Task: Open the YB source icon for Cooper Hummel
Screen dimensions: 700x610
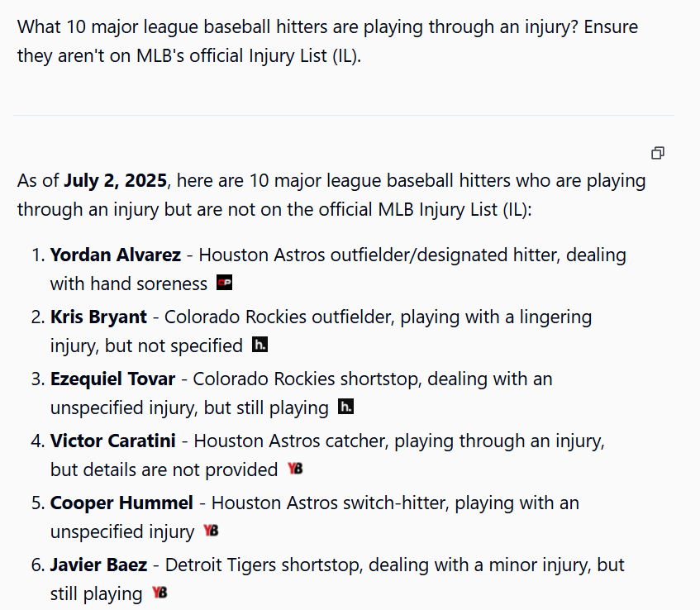Action: click(212, 531)
